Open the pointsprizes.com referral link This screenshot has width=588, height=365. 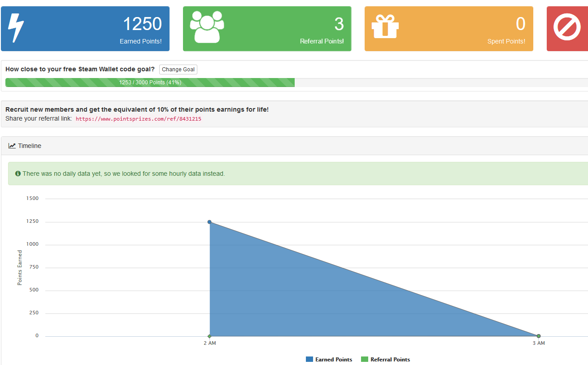coord(138,119)
